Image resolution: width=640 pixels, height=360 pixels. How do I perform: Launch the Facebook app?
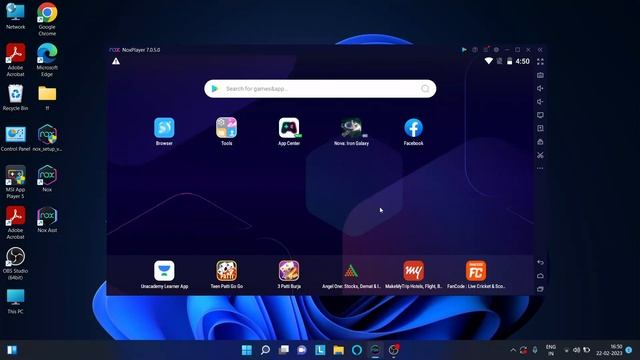pyautogui.click(x=413, y=128)
